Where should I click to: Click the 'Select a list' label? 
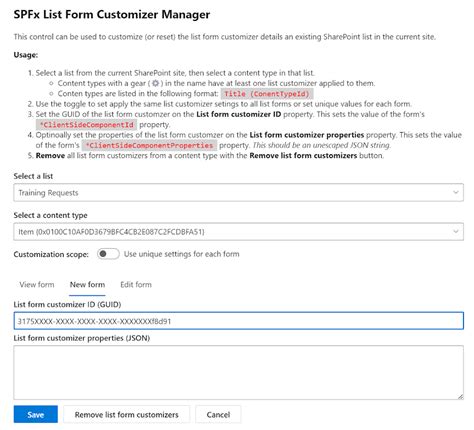[33, 176]
